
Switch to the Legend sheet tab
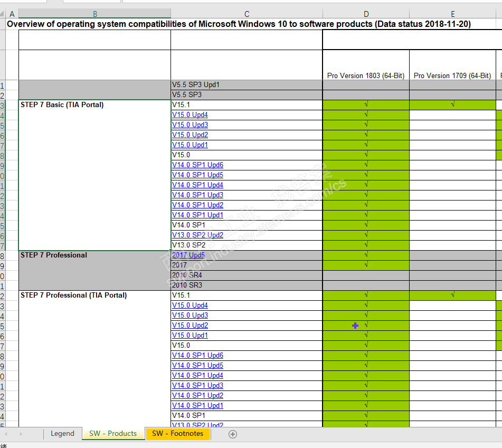[x=62, y=434]
